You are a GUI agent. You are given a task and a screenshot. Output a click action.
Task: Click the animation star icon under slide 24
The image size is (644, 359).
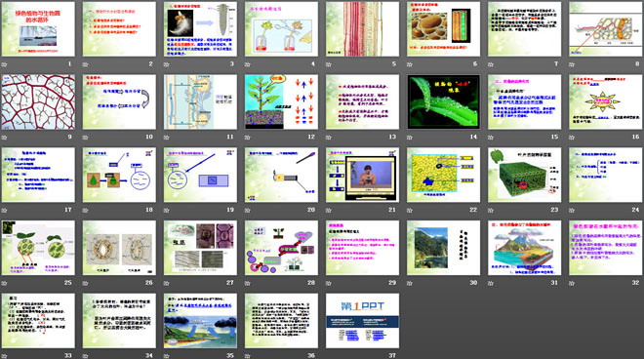(572, 211)
